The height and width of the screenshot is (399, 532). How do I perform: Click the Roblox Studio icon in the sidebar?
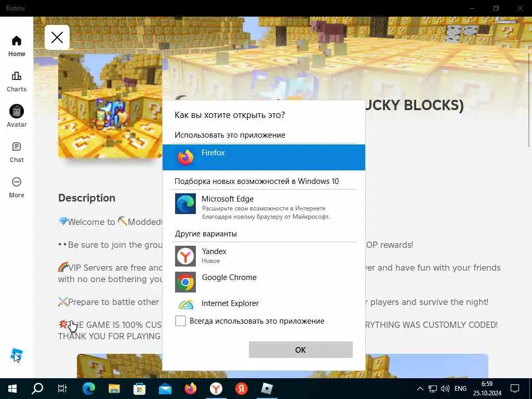[x=16, y=355]
